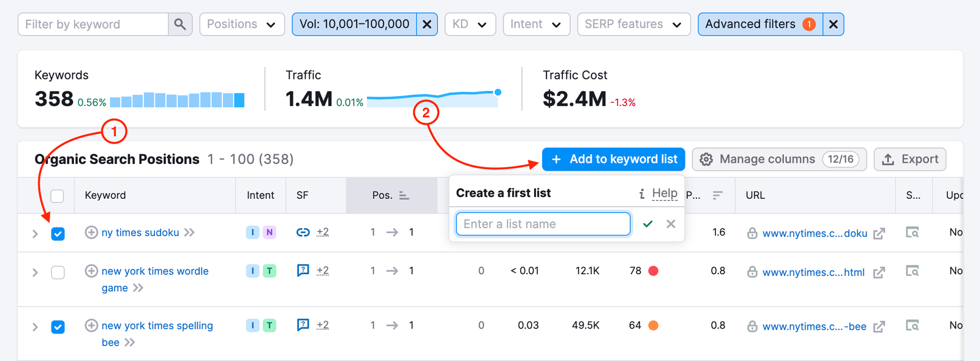Confirm list name with green checkmark

point(647,224)
